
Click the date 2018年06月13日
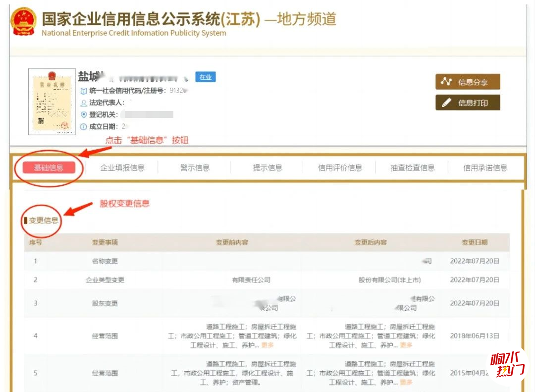point(474,336)
